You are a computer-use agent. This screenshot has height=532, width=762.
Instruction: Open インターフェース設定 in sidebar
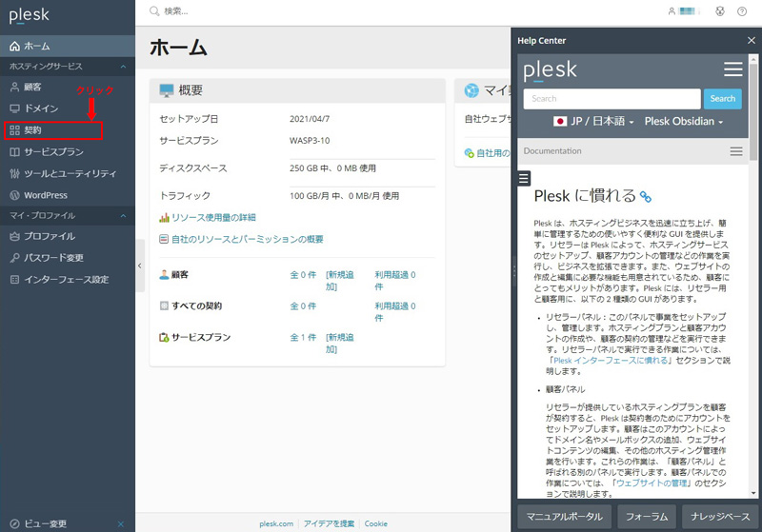[x=66, y=280]
